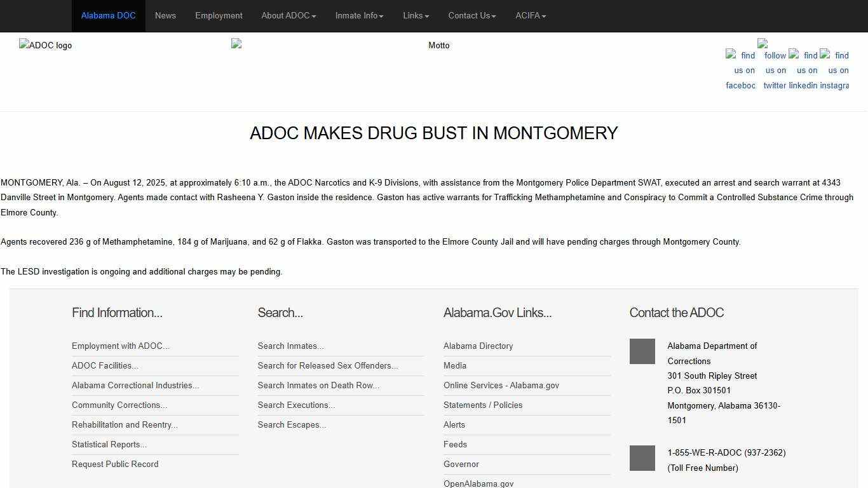Click the ADOC logo image
Viewport: 868px width, 488px height.
(x=45, y=46)
